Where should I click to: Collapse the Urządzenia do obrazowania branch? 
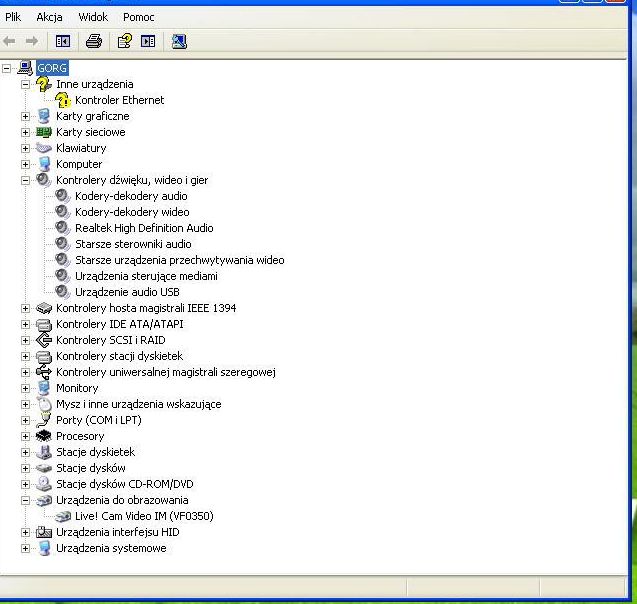[x=25, y=500]
